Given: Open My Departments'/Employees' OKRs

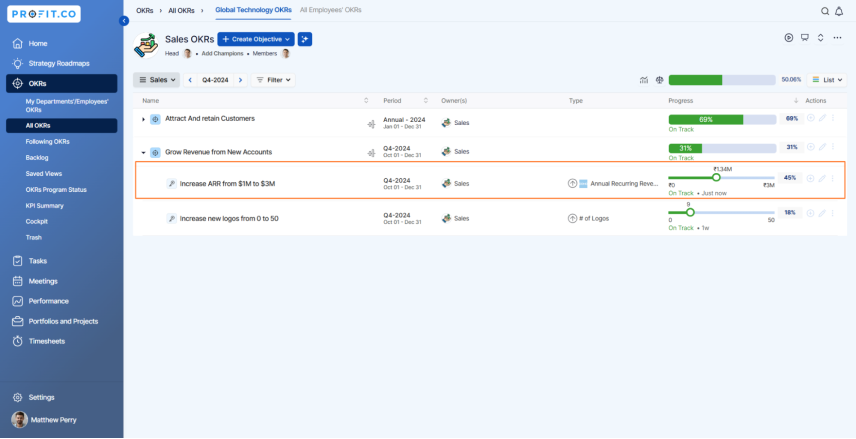Looking at the screenshot, I should [67, 105].
